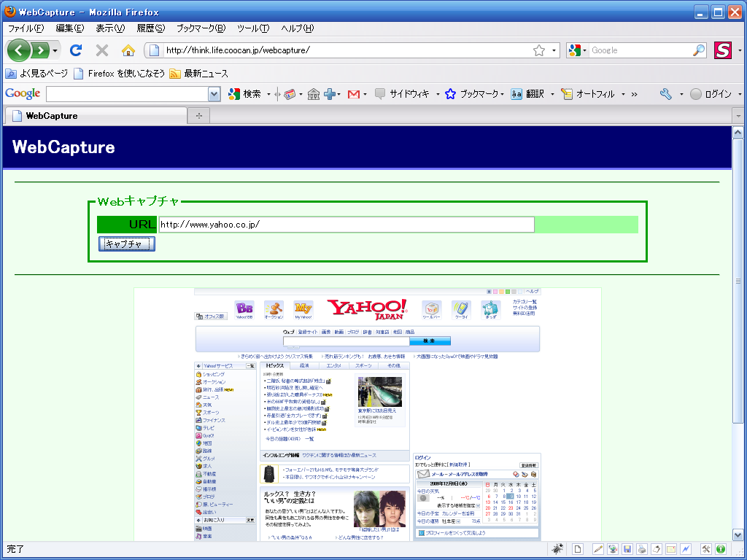Click the vertical scrollbar thumb
The width and height of the screenshot is (747, 560).
point(738,281)
